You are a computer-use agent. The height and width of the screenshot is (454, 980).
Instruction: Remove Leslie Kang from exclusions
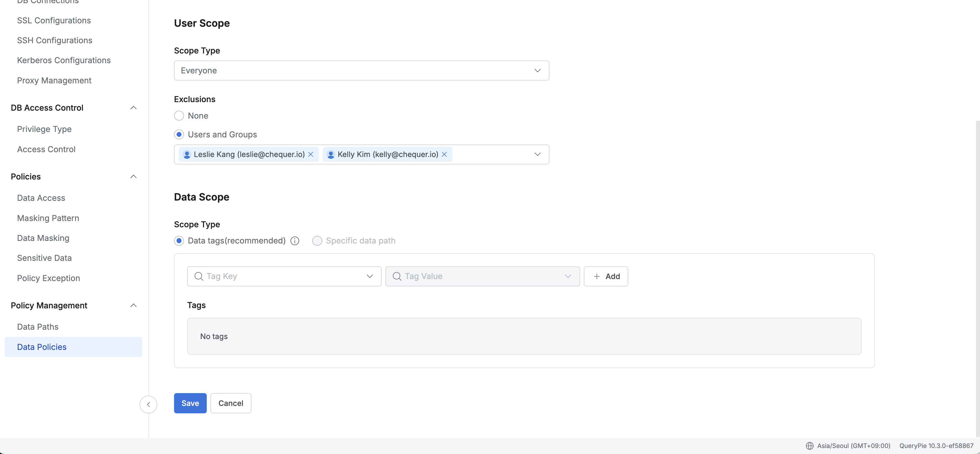point(311,154)
